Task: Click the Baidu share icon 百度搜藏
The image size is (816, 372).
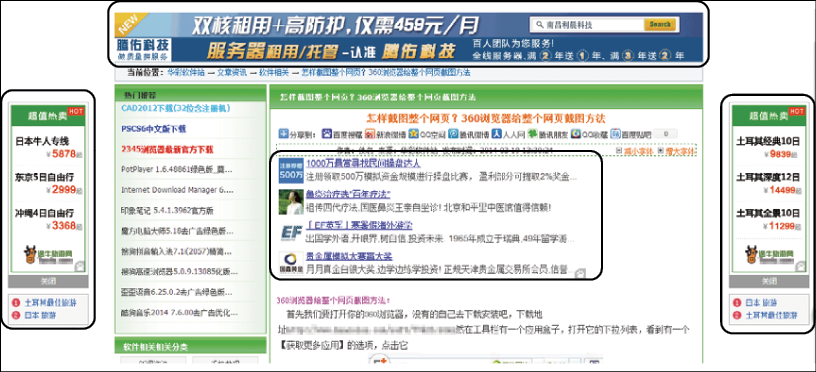Action: pos(327,133)
